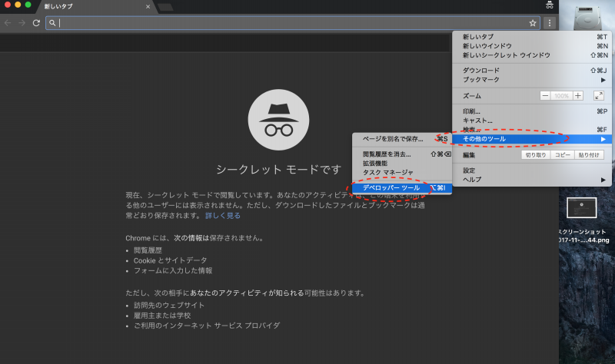Click the シークレット モードです heading
The height and width of the screenshot is (364, 615).
[278, 170]
